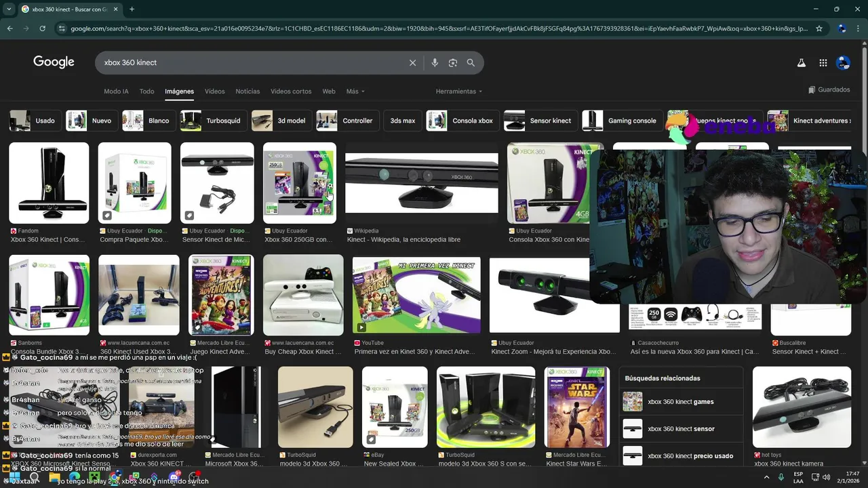Filter images by 3ds max chip
Viewport: 868px width, 488px height.
[402, 121]
